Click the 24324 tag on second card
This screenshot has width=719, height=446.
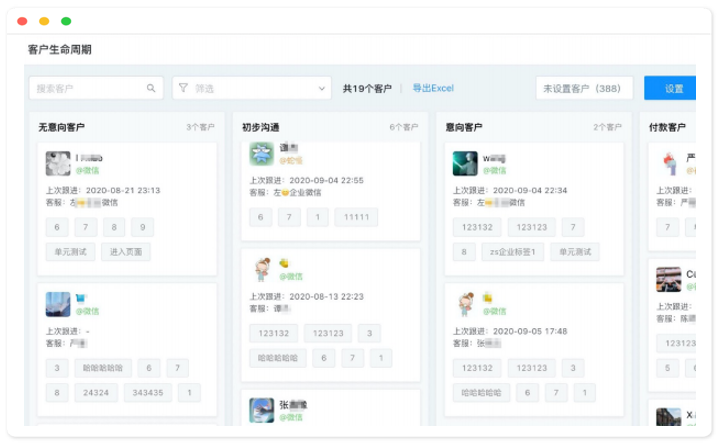click(96, 392)
